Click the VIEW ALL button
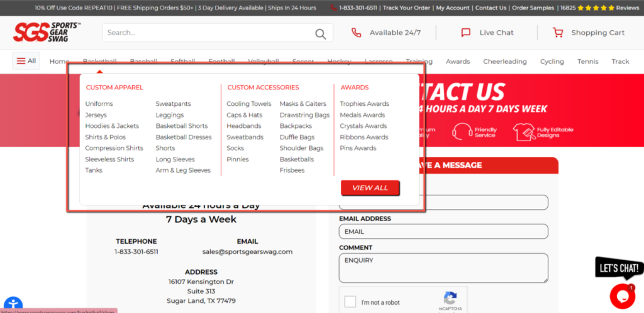644x313 pixels. tap(370, 188)
